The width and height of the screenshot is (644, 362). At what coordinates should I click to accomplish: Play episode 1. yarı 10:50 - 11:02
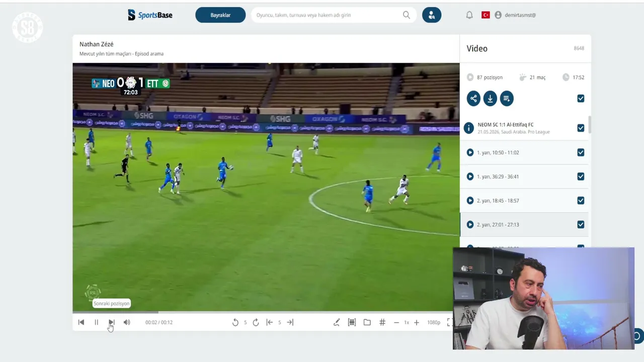pyautogui.click(x=470, y=152)
